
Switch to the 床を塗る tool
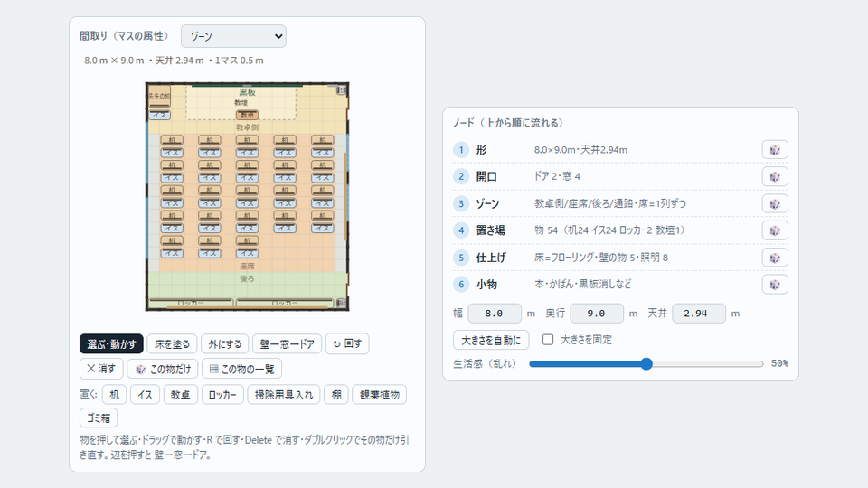point(172,343)
